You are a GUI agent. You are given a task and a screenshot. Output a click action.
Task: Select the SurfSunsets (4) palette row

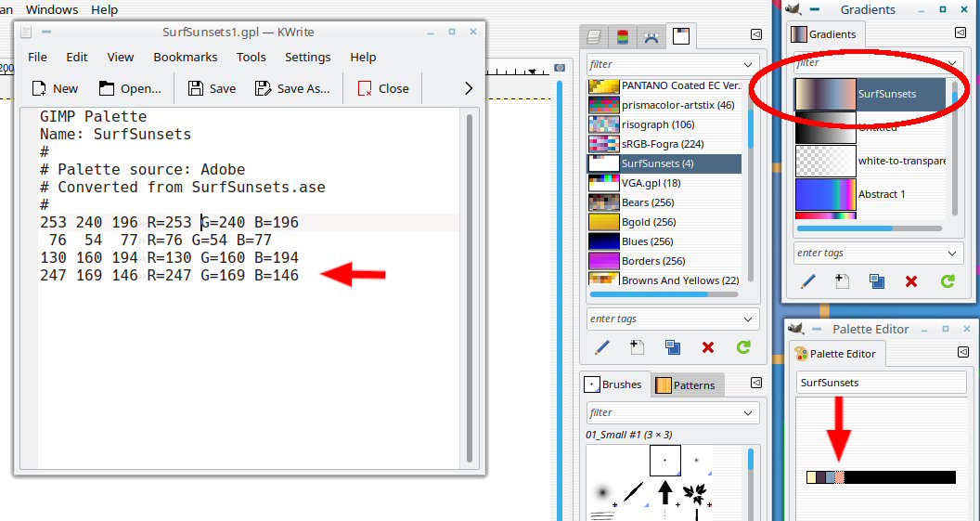(x=664, y=163)
